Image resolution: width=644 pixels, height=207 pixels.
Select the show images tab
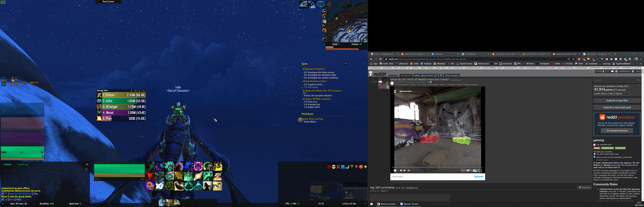452,75
